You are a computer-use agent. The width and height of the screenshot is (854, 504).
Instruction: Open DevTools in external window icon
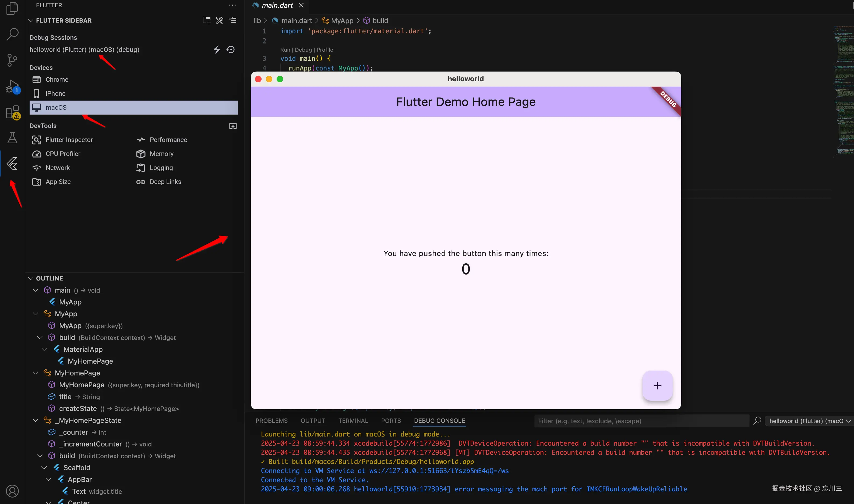coord(233,126)
